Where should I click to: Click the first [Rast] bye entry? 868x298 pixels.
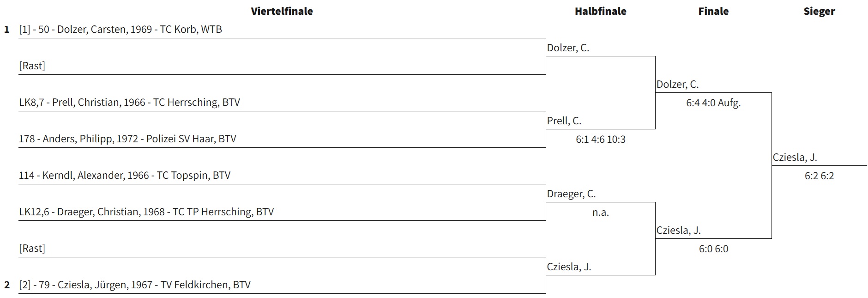coord(32,66)
